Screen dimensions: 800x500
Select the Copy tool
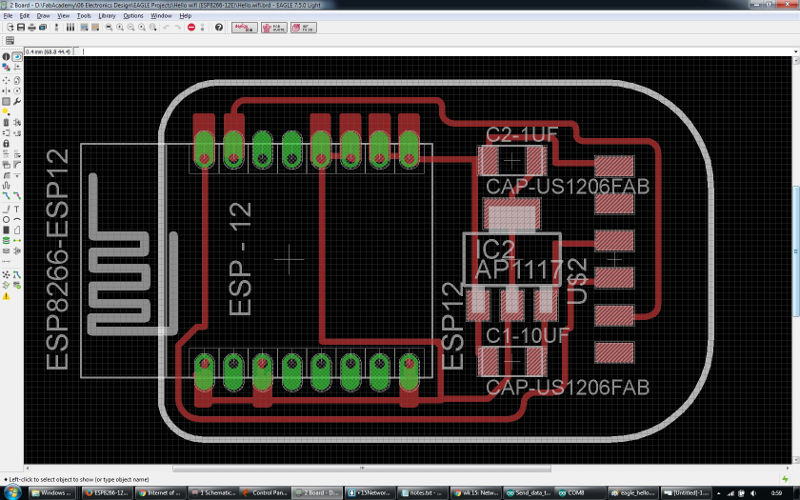17,80
